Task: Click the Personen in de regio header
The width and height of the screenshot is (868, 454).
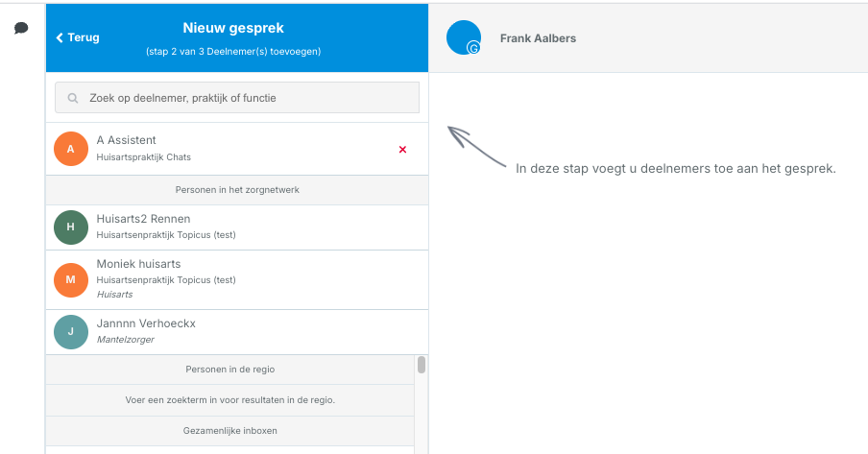Action: click(x=230, y=370)
